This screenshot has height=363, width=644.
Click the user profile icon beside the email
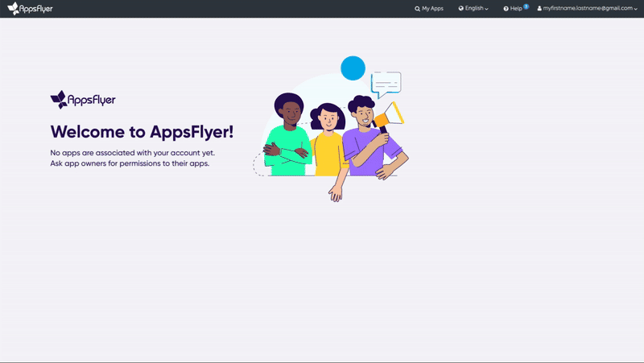click(x=540, y=8)
